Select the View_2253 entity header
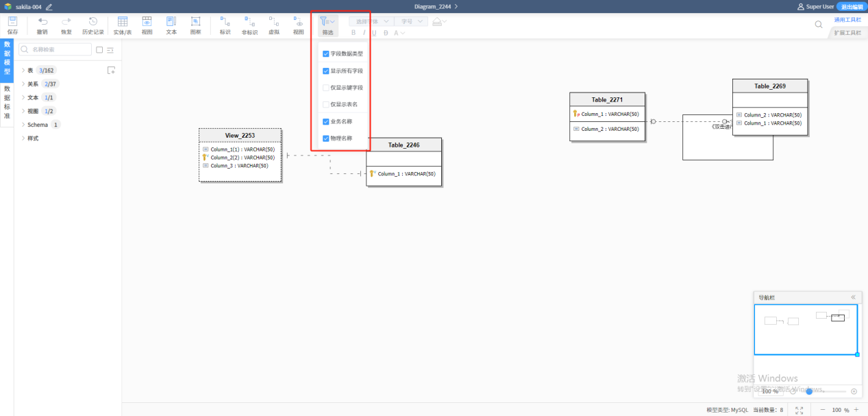The height and width of the screenshot is (416, 868). click(240, 135)
